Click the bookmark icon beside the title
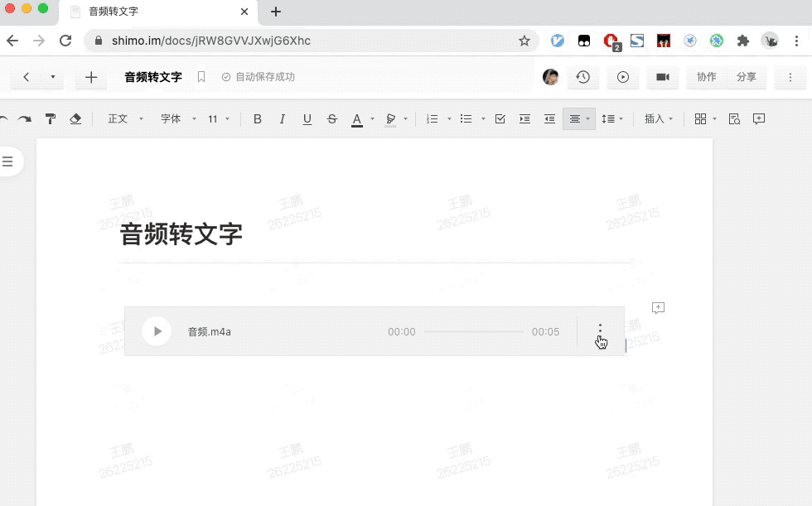Image resolution: width=812 pixels, height=506 pixels. point(201,77)
